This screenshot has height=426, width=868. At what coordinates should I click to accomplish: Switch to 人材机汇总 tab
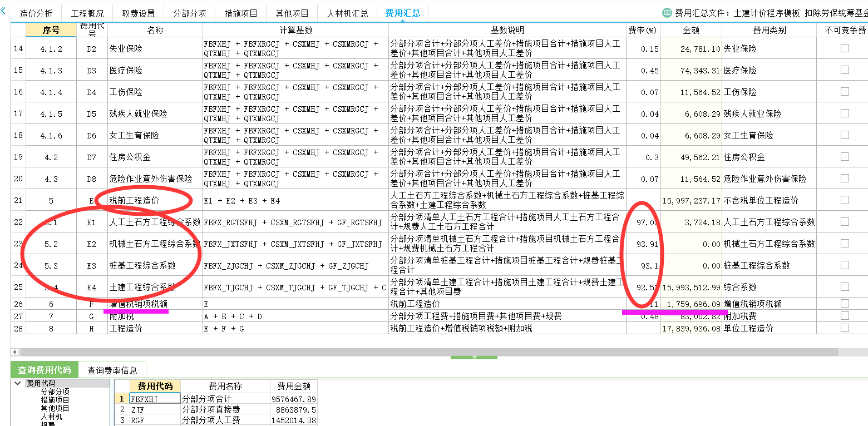coord(347,13)
